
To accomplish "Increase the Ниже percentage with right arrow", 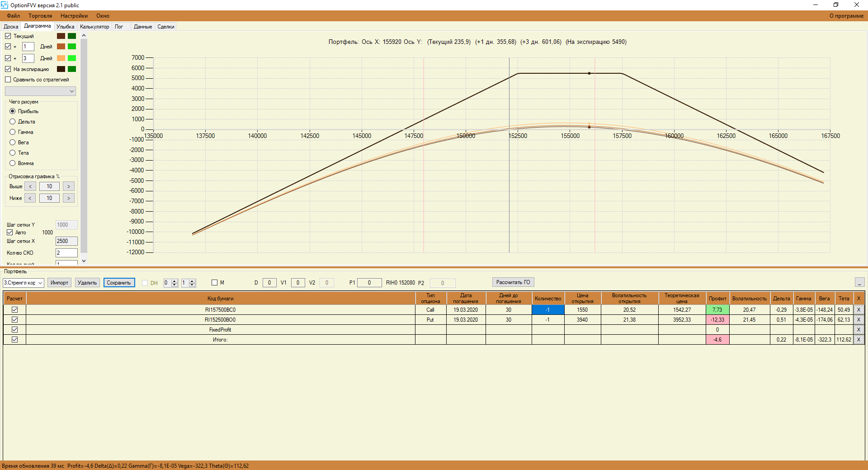I will (x=69, y=198).
